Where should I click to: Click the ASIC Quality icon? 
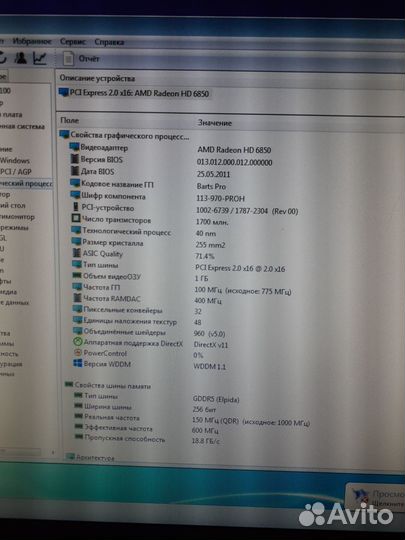coord(77,253)
